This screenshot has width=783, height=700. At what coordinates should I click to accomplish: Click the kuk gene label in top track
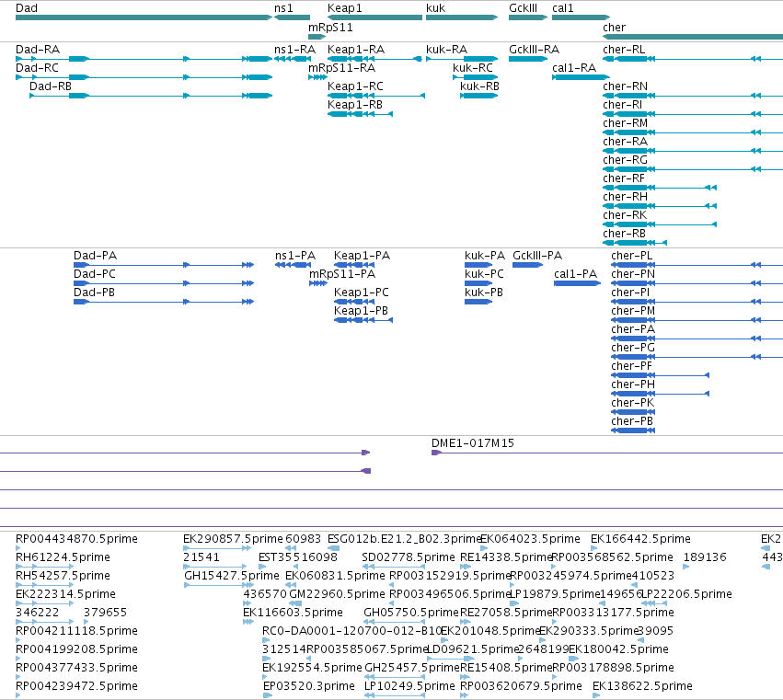pyautogui.click(x=435, y=8)
